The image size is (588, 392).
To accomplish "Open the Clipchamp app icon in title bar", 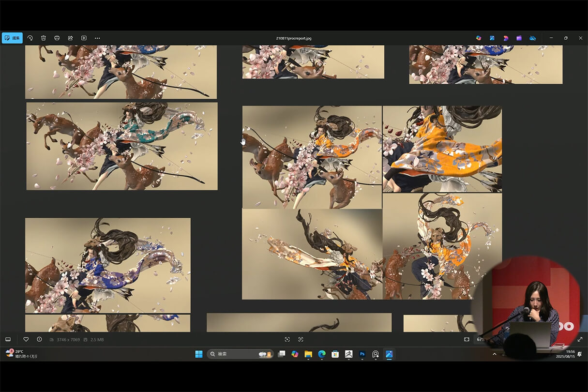I will point(519,38).
